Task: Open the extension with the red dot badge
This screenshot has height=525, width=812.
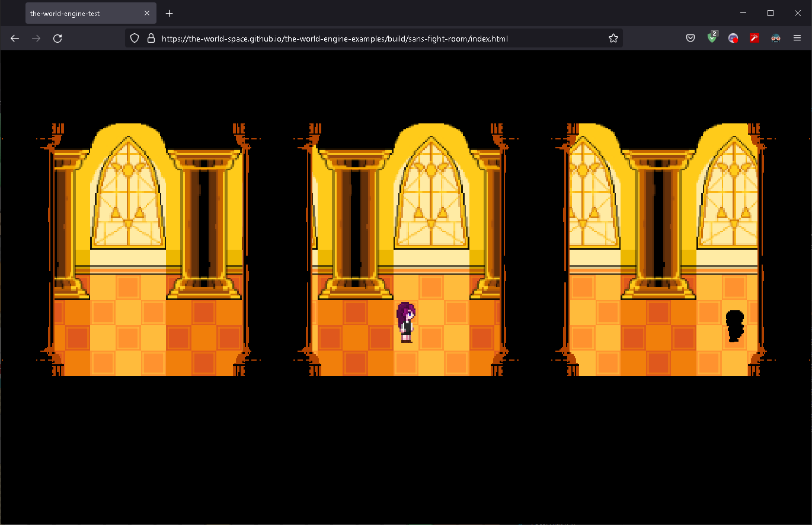Action: tap(733, 38)
